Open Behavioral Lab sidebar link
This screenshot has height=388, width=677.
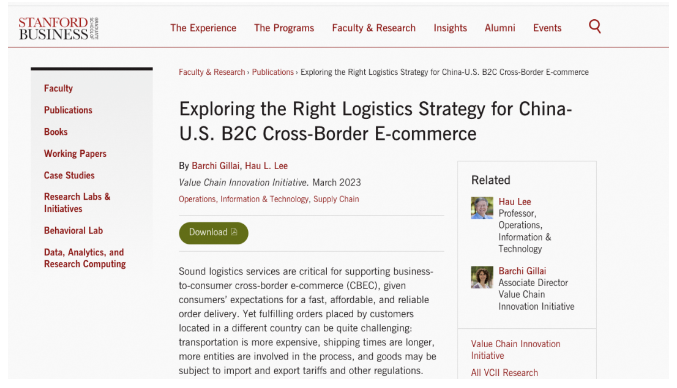click(73, 230)
